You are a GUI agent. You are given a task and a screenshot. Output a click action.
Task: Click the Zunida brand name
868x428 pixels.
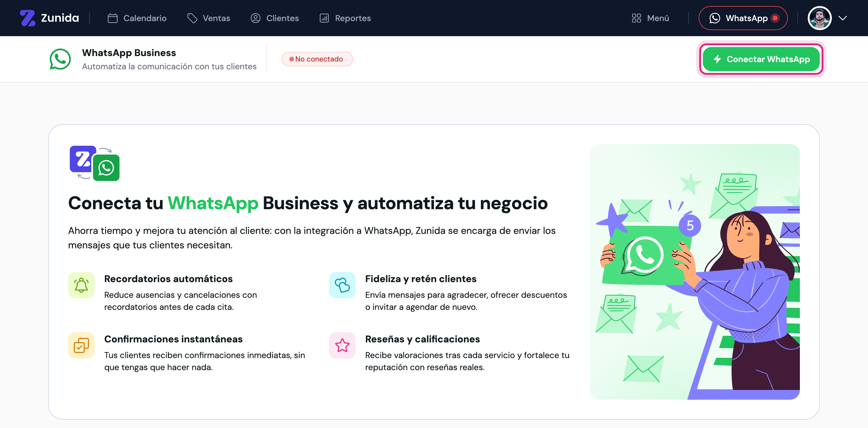(60, 18)
